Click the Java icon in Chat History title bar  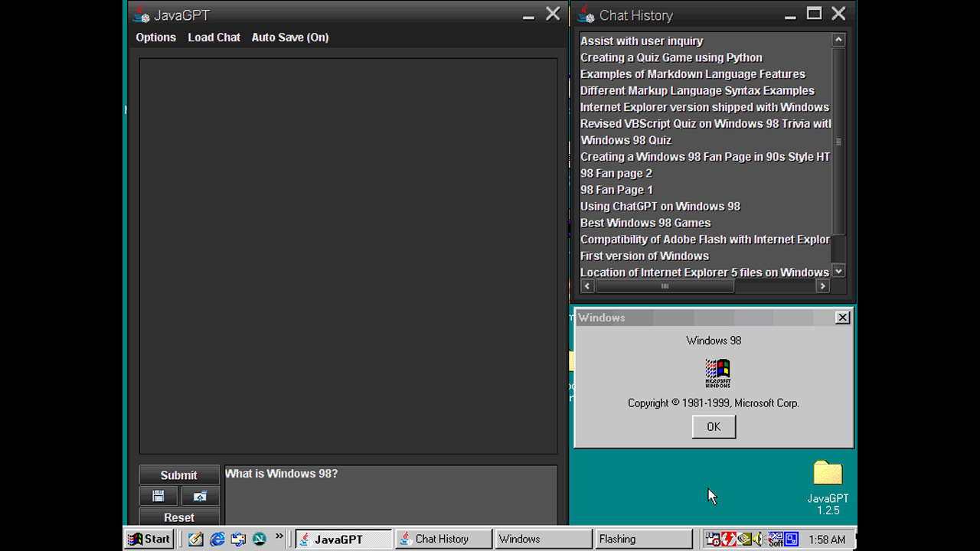[586, 14]
